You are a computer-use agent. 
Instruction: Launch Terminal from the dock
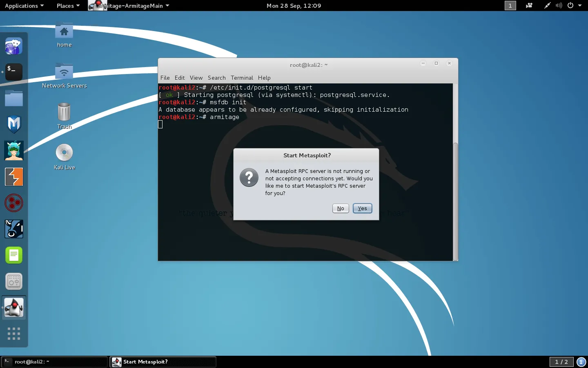tap(14, 72)
